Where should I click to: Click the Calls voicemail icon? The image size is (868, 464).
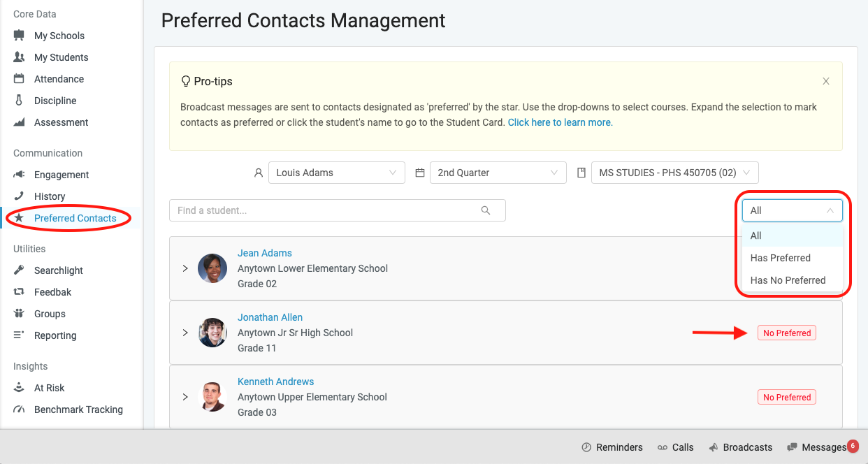[x=663, y=447]
